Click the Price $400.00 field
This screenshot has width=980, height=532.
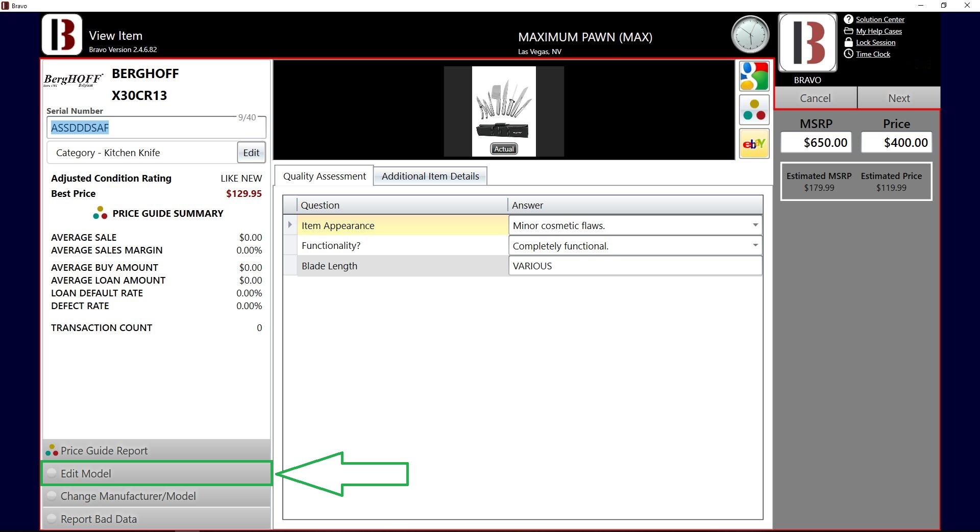tap(896, 142)
